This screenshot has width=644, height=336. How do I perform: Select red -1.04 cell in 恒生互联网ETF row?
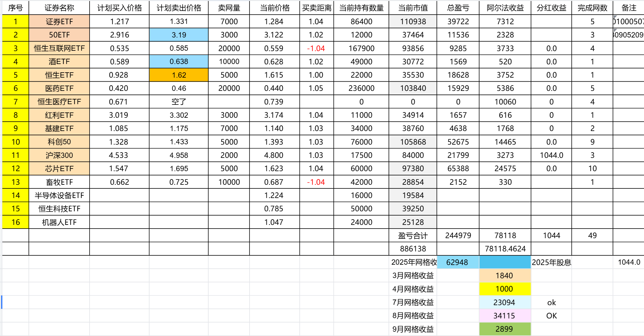(316, 48)
